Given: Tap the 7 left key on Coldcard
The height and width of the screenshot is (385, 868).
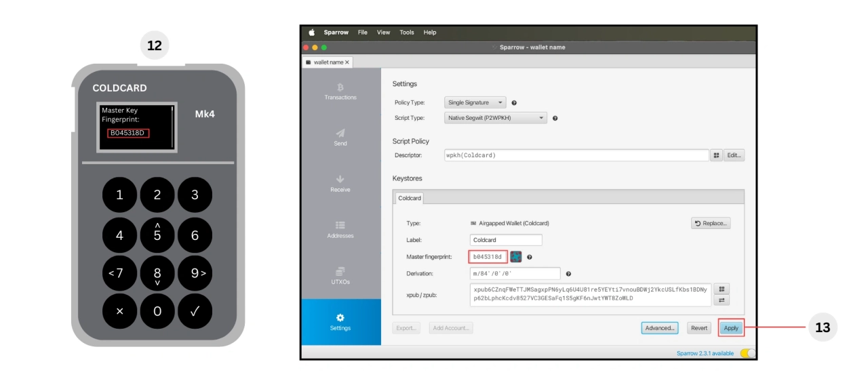Looking at the screenshot, I should [x=119, y=273].
